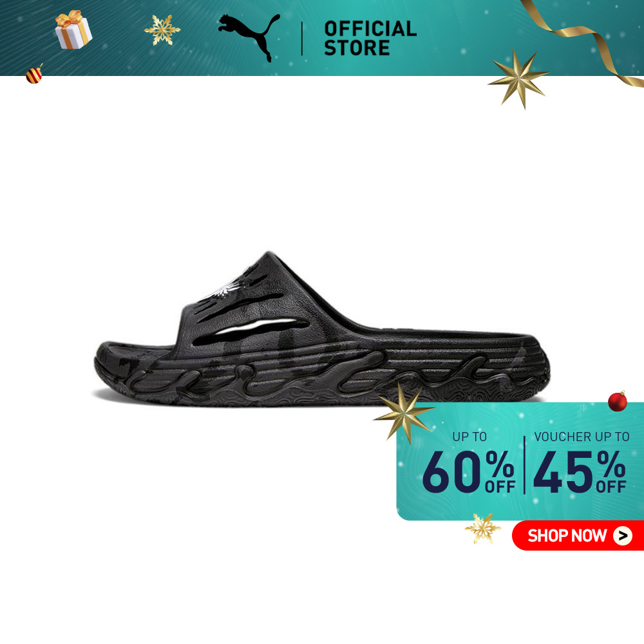Image resolution: width=644 pixels, height=644 pixels.
Task: Click the red bauble on promo box
Action: (x=618, y=401)
